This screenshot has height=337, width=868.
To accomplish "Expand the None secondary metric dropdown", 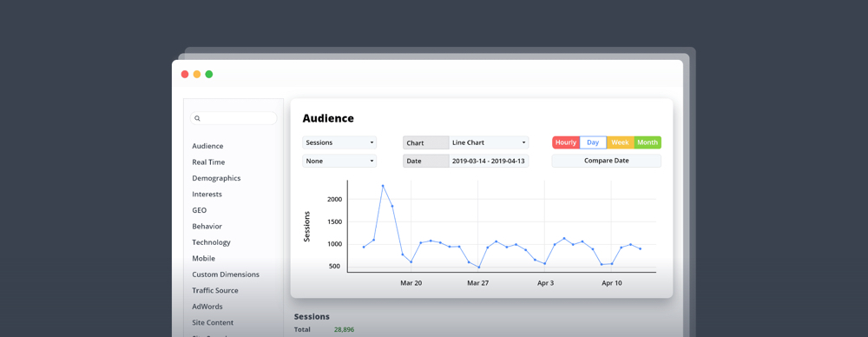I will pos(339,162).
